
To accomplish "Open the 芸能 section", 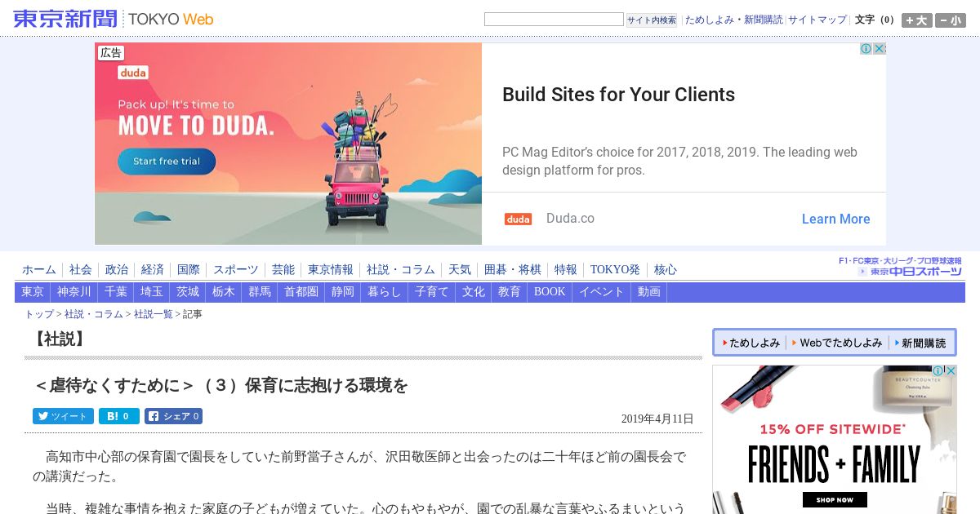I will 283,270.
